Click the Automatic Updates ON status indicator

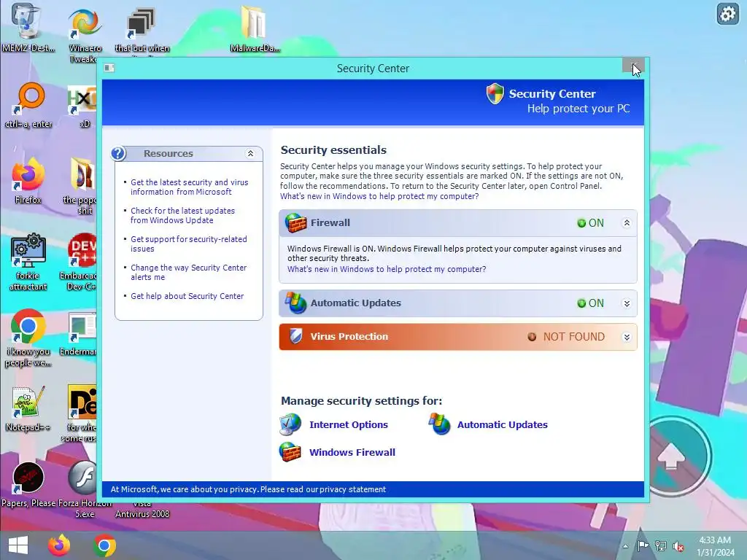pyautogui.click(x=591, y=303)
